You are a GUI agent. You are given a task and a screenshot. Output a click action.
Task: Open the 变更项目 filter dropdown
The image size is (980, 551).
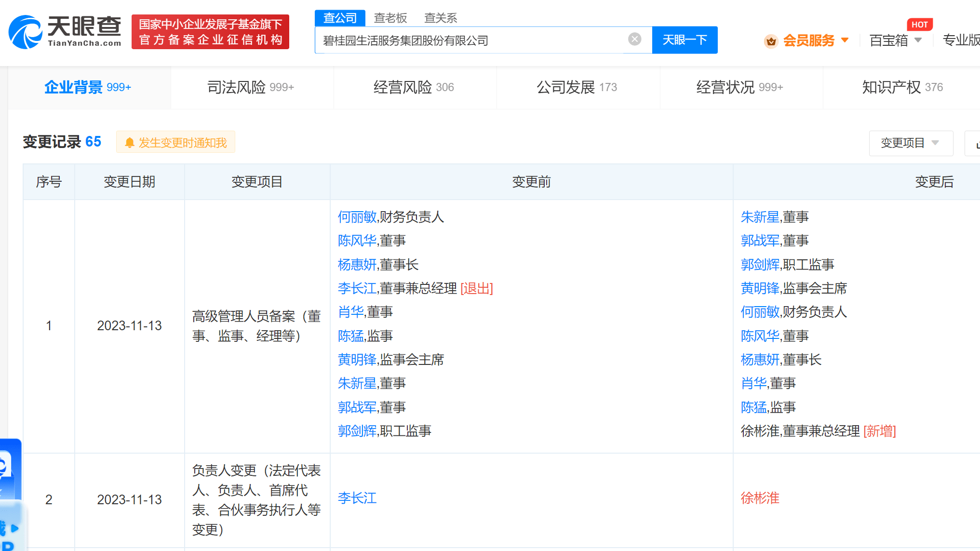911,143
